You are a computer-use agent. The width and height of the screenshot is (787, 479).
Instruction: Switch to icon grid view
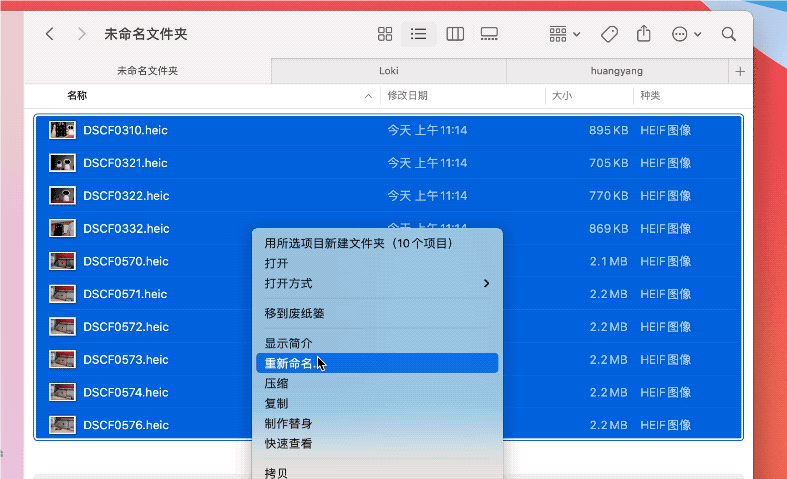click(x=385, y=34)
